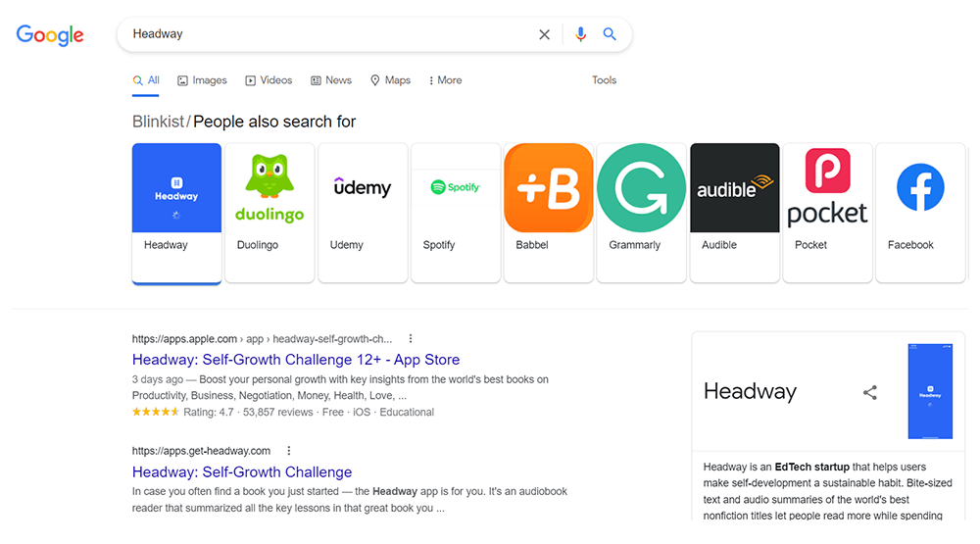Click 'EdTech startup' bold text in panel
Viewport: 980px width, 544px height.
811,468
